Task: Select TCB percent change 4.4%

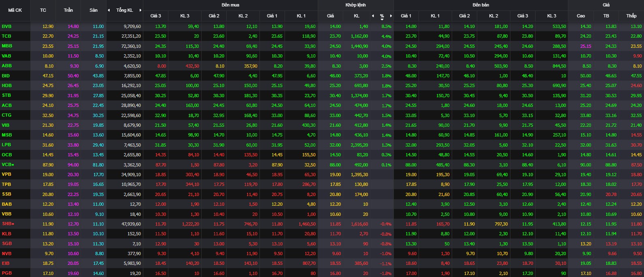Action: coord(386,36)
